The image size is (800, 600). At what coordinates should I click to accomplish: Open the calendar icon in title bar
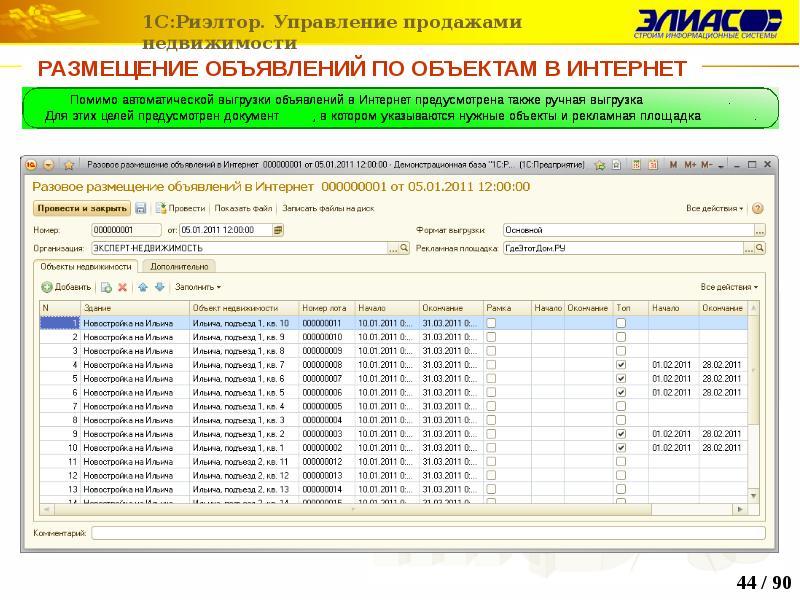click(653, 165)
